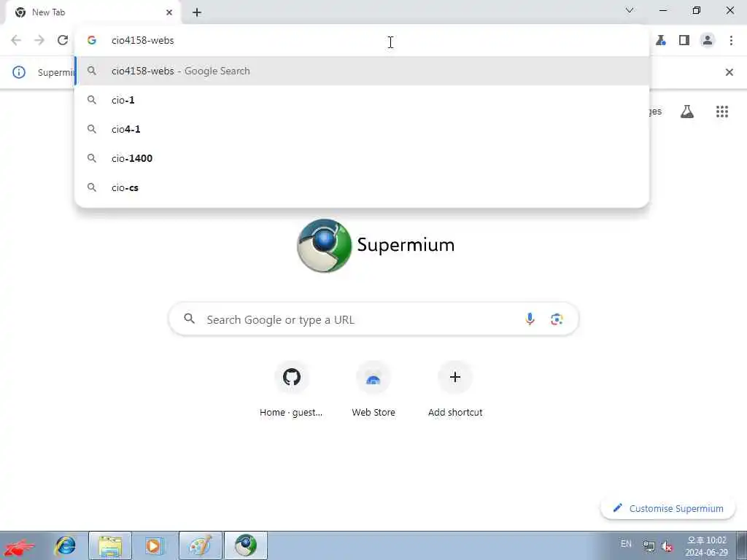Viewport: 747px width, 560px height.
Task: Open Customise Supermium
Action: [x=668, y=508]
